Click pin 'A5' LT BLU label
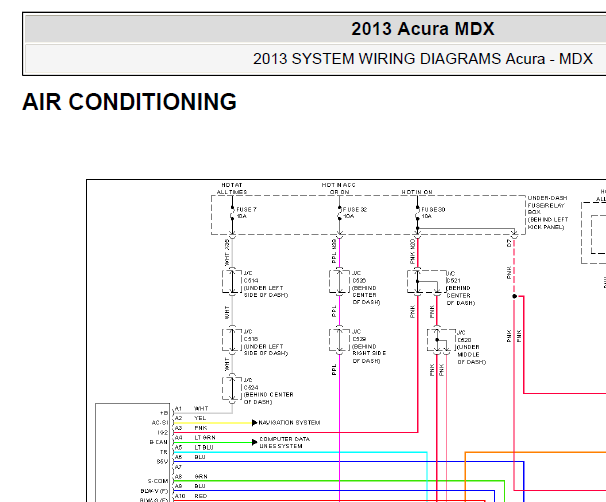 (x=194, y=448)
